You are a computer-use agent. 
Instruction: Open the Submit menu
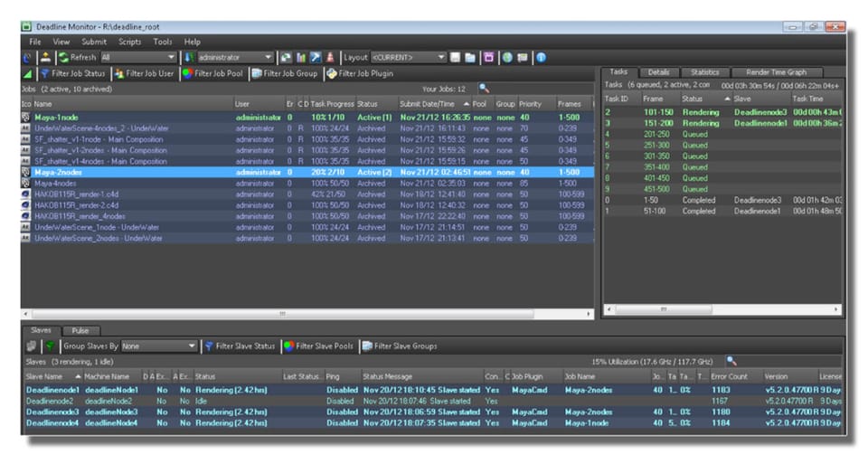pyautogui.click(x=94, y=42)
